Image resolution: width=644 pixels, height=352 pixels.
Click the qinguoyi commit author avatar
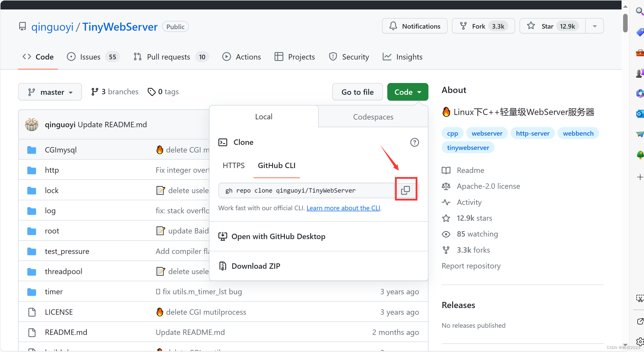tap(32, 124)
